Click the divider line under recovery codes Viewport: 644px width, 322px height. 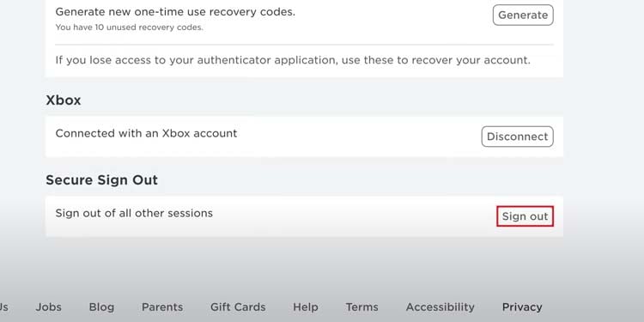coord(304,45)
